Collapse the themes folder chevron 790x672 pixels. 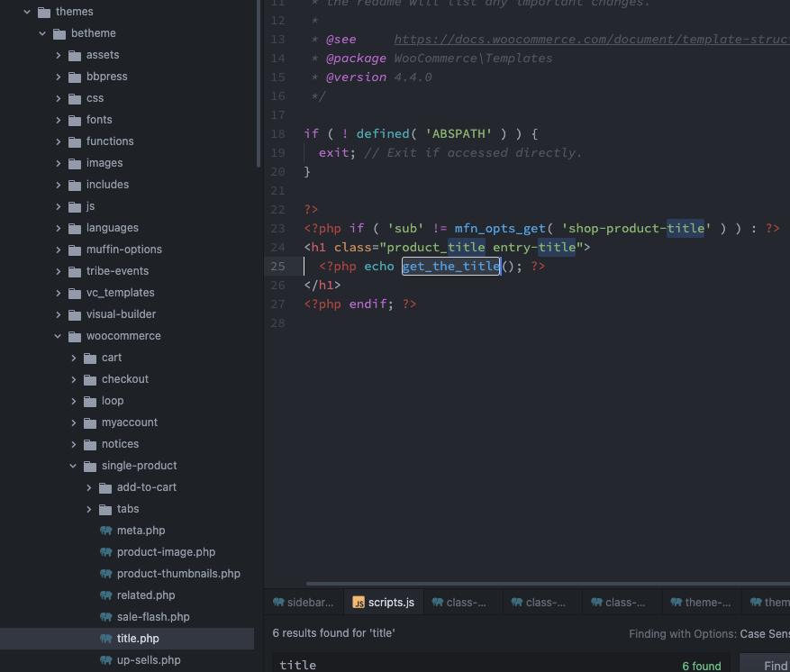pos(27,12)
